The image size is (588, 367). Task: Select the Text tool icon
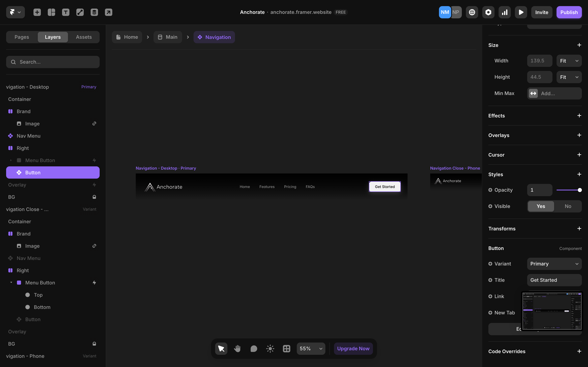66,12
